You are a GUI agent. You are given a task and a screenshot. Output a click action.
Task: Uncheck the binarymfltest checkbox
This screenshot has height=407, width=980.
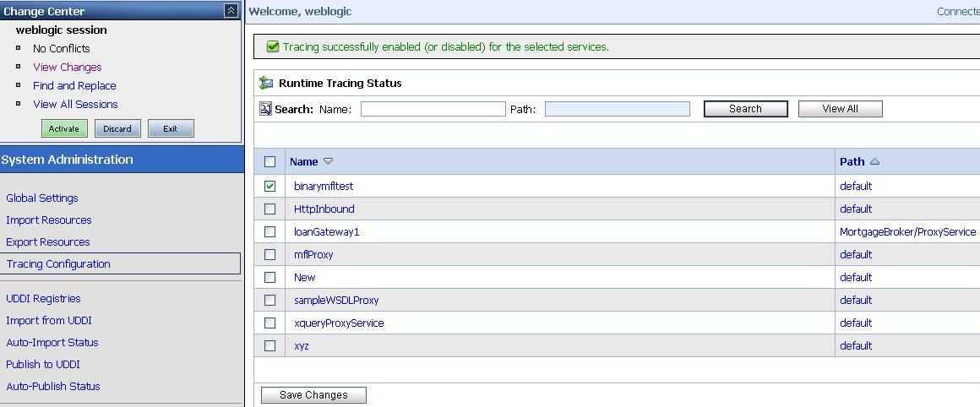tap(270, 186)
